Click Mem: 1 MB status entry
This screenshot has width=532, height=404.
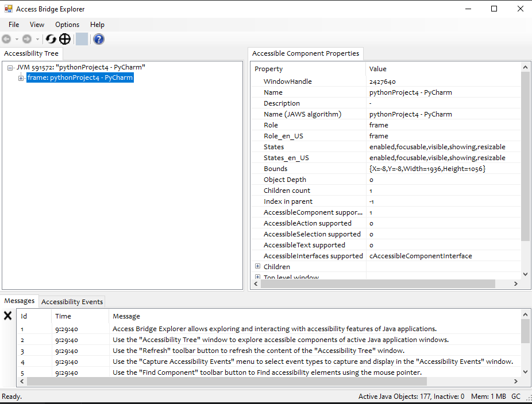(x=488, y=397)
